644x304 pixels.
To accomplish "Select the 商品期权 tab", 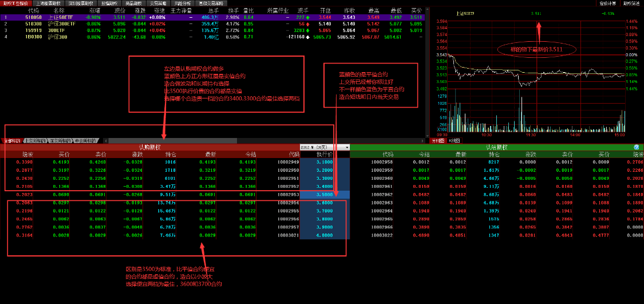I will pyautogui.click(x=136, y=3).
